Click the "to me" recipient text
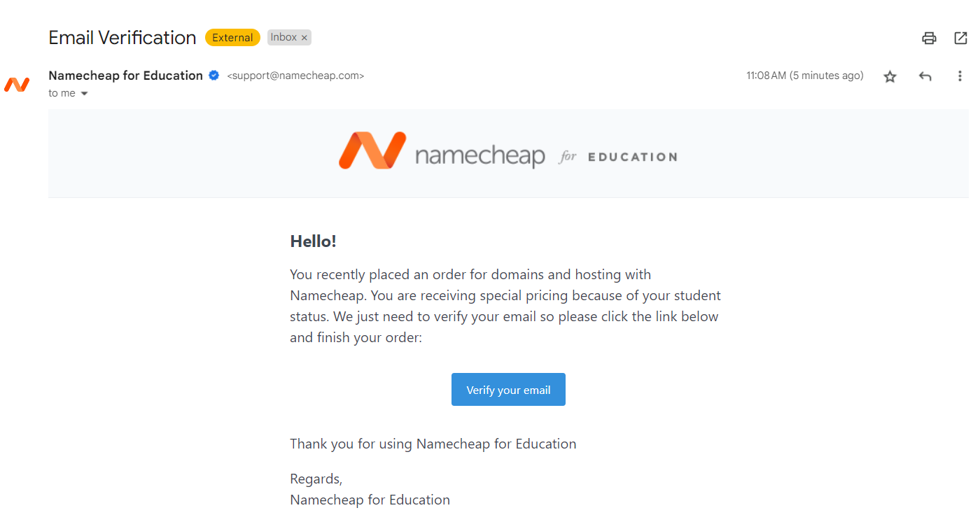980x515 pixels. point(62,94)
